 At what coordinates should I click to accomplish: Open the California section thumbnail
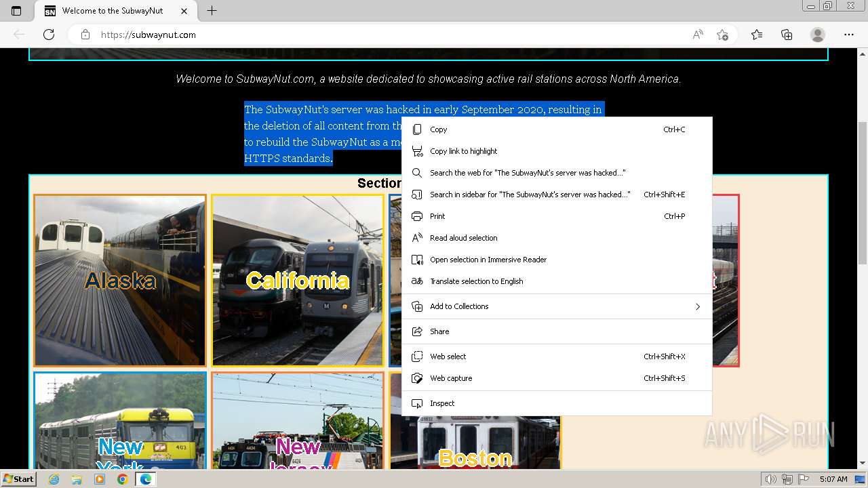(x=298, y=281)
